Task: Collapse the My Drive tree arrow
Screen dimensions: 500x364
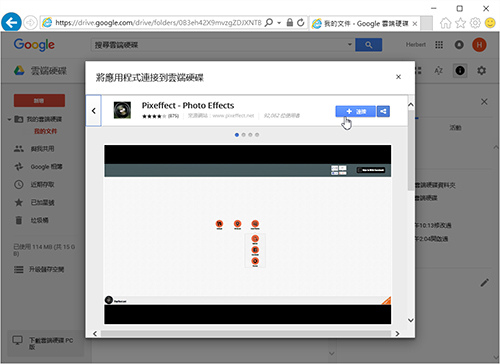Action: tap(9, 119)
